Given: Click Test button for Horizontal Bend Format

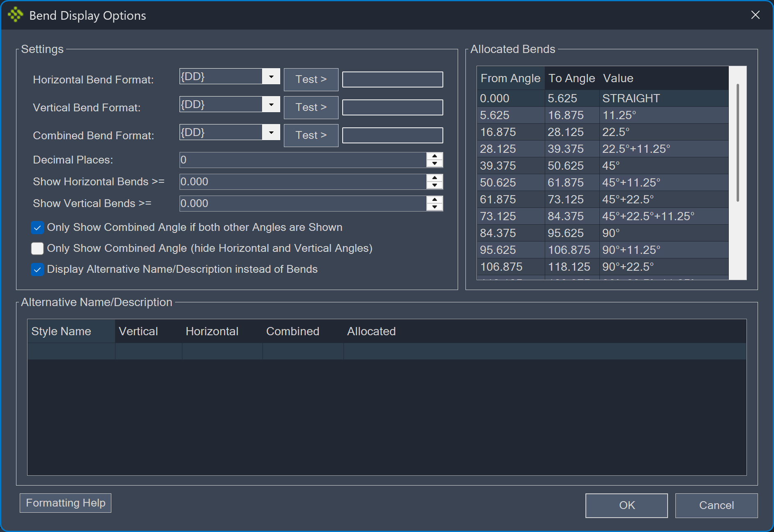Looking at the screenshot, I should click(311, 79).
